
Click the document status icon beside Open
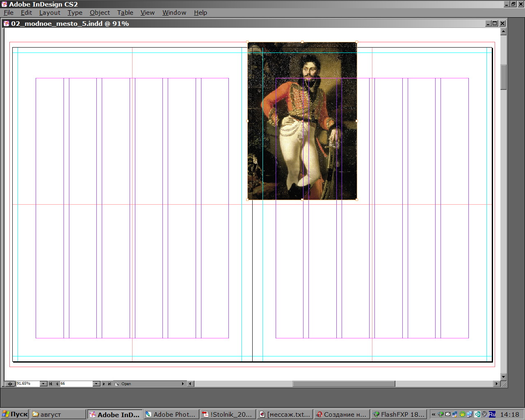coord(116,384)
